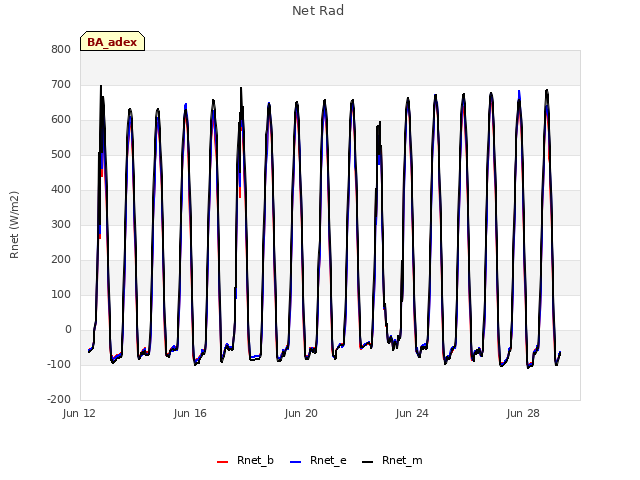Toggle Rnet_b legend entry
The image size is (640, 480).
click(x=245, y=461)
